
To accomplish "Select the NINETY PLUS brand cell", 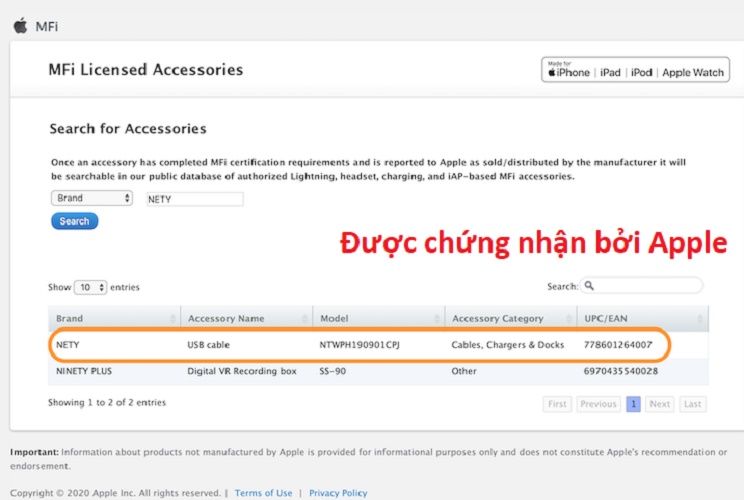I will (84, 371).
